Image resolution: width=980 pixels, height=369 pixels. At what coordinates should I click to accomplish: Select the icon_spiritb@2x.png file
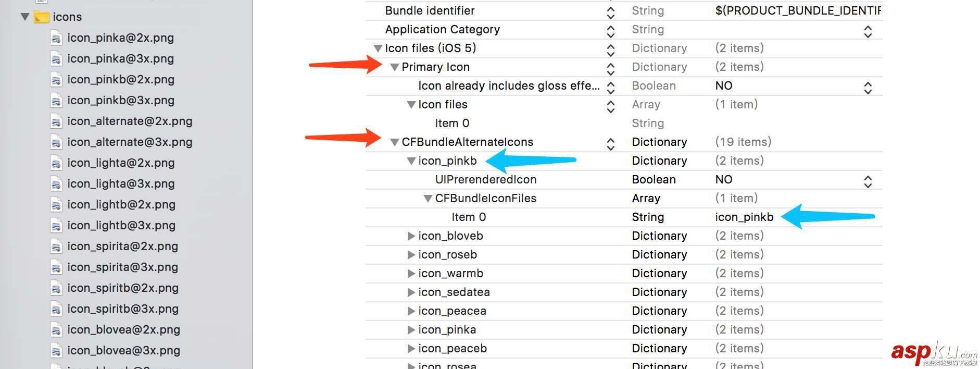click(x=123, y=288)
